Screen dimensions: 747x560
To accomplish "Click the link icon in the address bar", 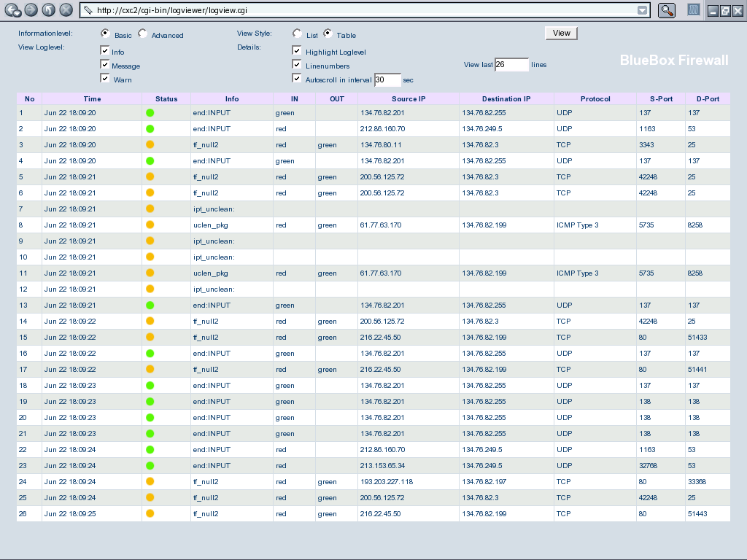I will click(x=88, y=10).
